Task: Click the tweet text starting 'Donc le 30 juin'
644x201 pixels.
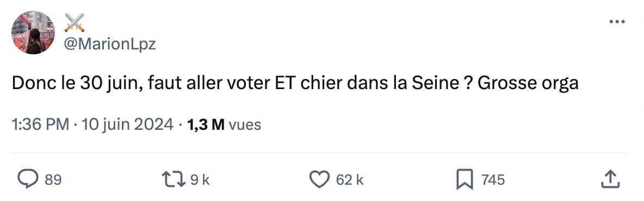Action: coord(295,83)
